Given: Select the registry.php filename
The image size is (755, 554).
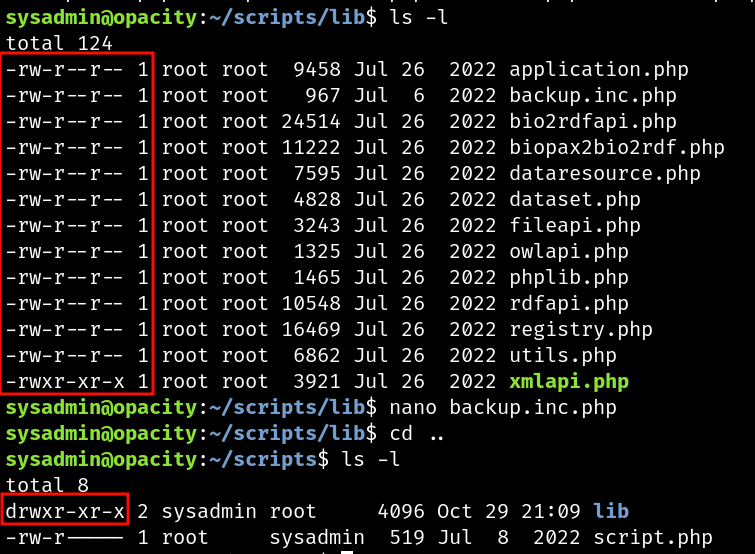Looking at the screenshot, I should coord(581,330).
